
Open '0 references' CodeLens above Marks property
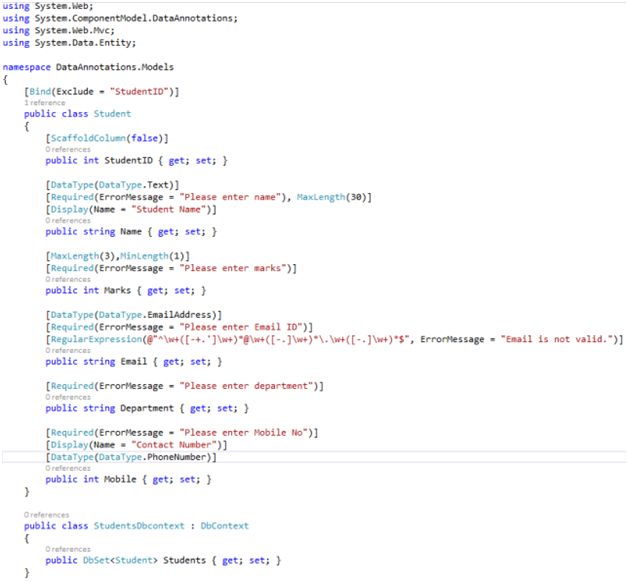click(x=68, y=279)
